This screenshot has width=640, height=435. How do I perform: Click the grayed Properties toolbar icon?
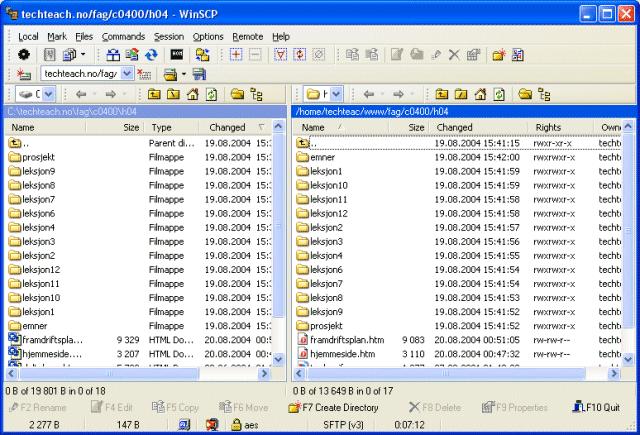473,55
